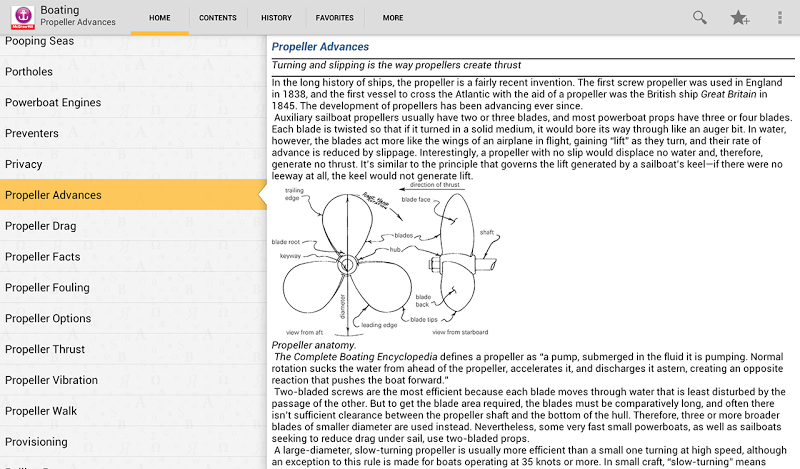Open the Propeller Options article
Screen dimensions: 800x469
[133, 318]
